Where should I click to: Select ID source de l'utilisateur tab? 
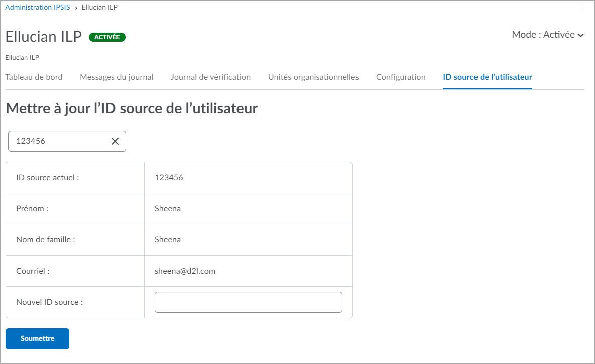tap(488, 77)
